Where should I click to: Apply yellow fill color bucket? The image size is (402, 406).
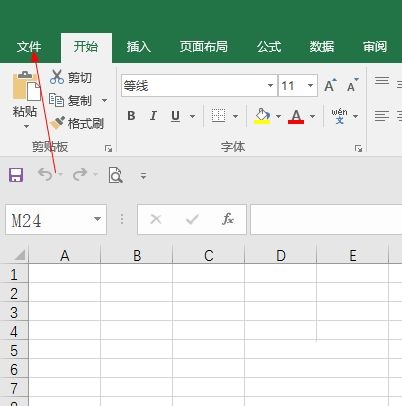click(262, 116)
